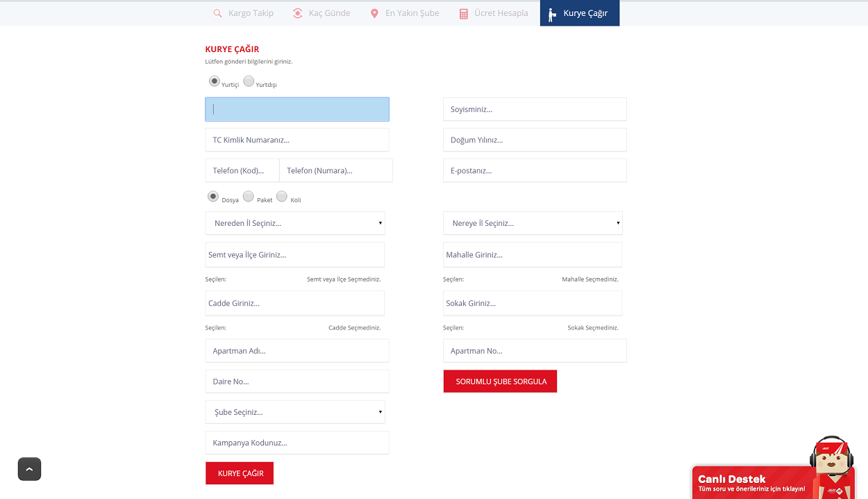This screenshot has height=499, width=868.
Task: Focus the TC Kimlik Numaranız field
Action: (297, 140)
